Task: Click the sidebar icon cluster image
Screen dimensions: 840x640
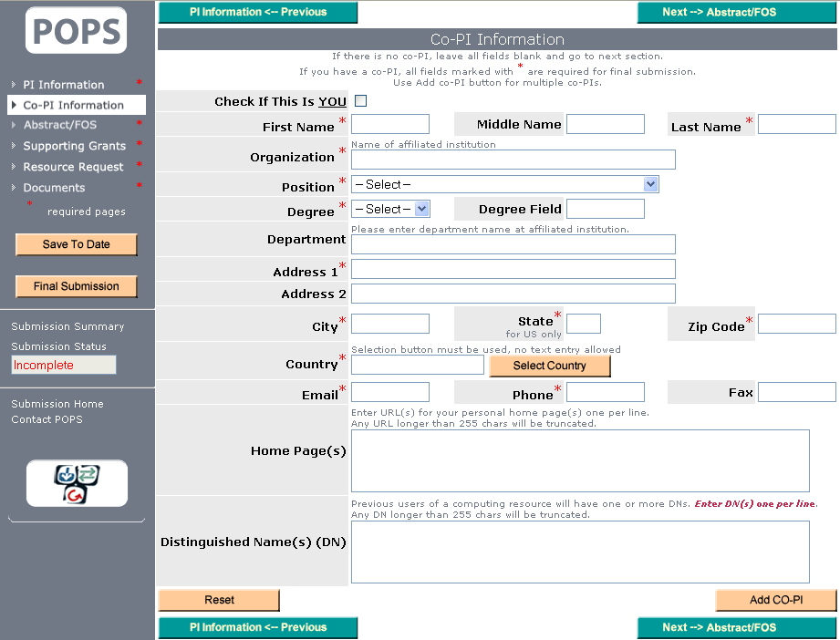Action: point(77,483)
